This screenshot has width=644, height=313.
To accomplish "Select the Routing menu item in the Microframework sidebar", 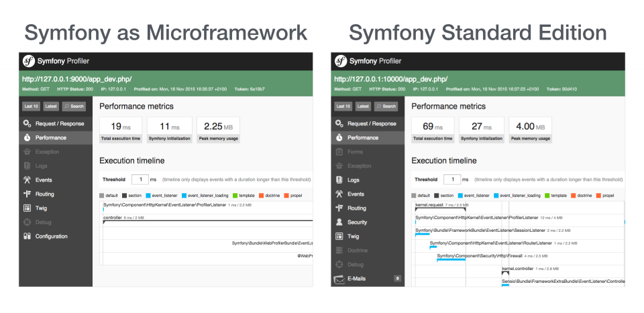I will tap(45, 194).
